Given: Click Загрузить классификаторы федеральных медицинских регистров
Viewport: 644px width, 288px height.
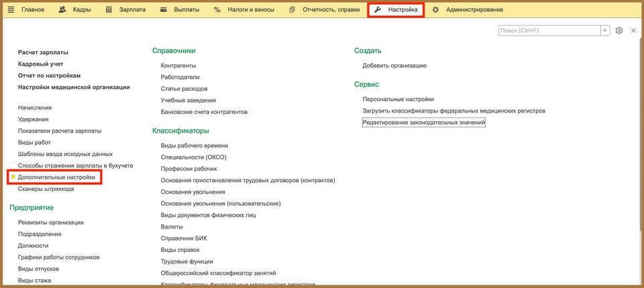Looking at the screenshot, I should pyautogui.click(x=454, y=111).
